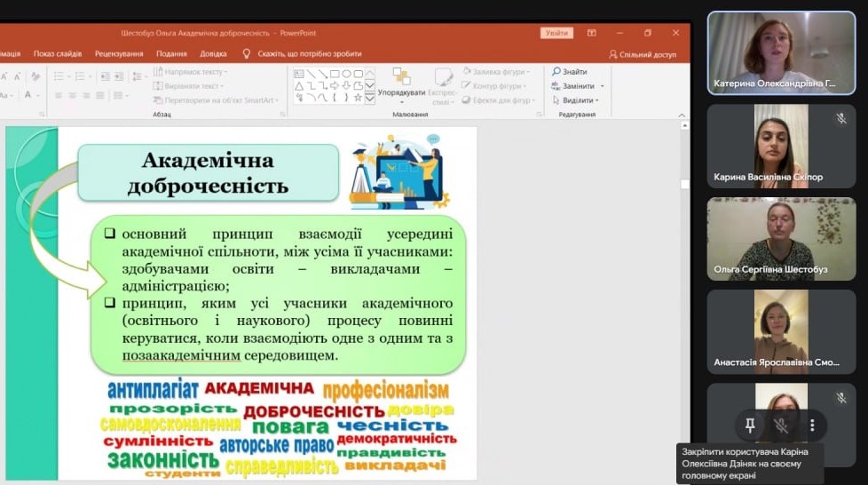Select Катерина Олександрівна video thumbnail
Image resolution: width=868 pixels, height=485 pixels.
click(769, 52)
